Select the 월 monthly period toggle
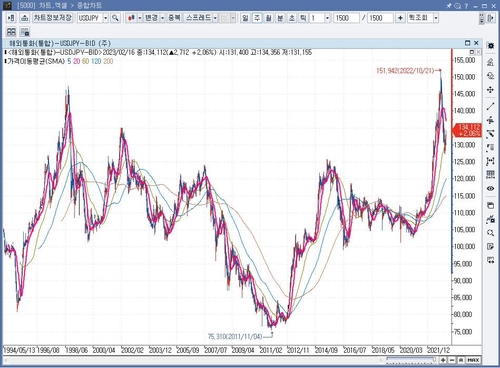500x368 pixels. coord(269,18)
